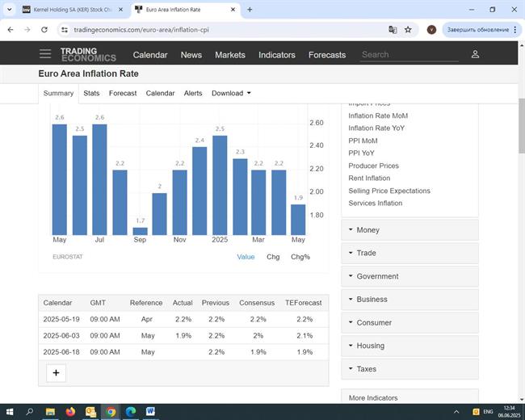This screenshot has width=525, height=420.
Task: Show hidden system tray icons
Action: (456, 412)
